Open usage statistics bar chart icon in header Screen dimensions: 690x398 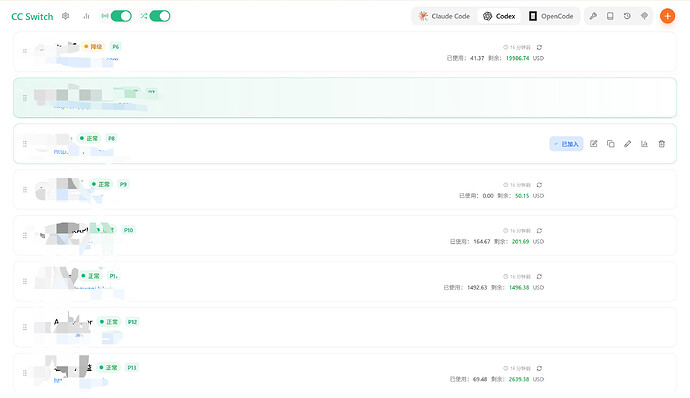[x=86, y=16]
